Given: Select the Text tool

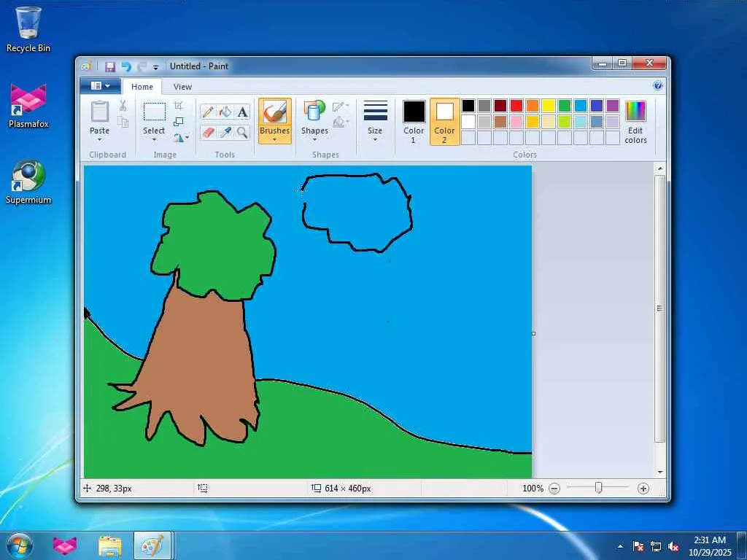Looking at the screenshot, I should click(242, 112).
